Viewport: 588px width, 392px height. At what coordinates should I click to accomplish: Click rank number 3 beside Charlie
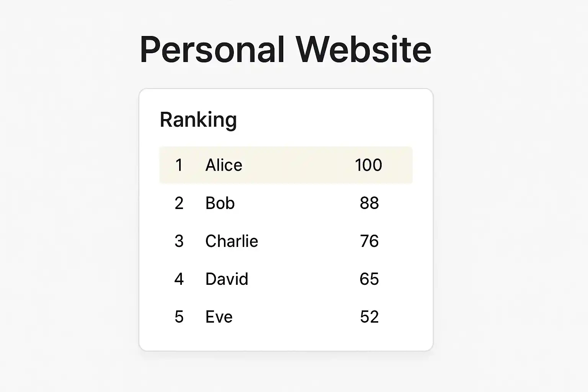click(179, 241)
